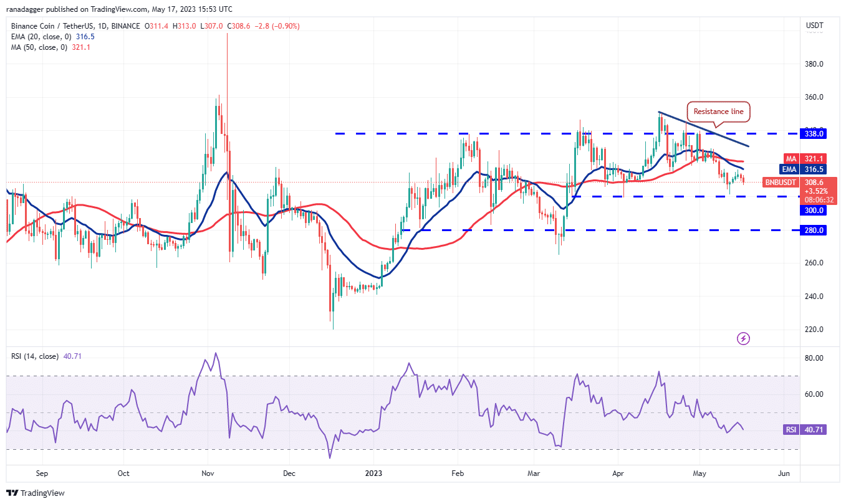Viewport: 846px width, 504px height.
Task: Click the USDT currency label on price axis
Action: [x=814, y=26]
